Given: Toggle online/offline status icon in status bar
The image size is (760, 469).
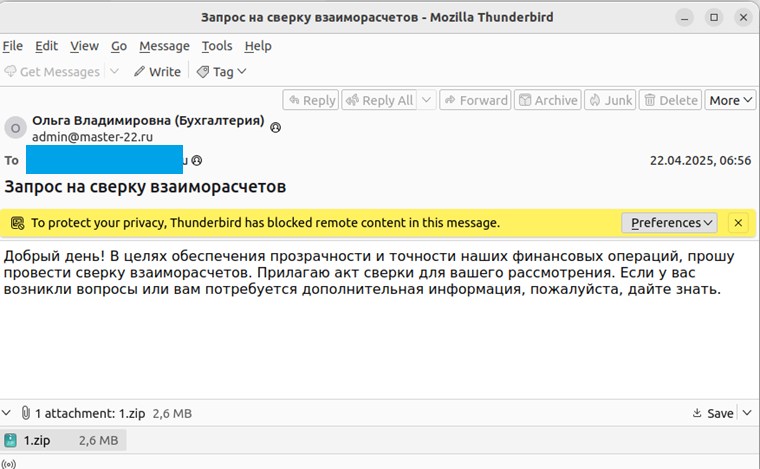Looking at the screenshot, I should point(10,463).
